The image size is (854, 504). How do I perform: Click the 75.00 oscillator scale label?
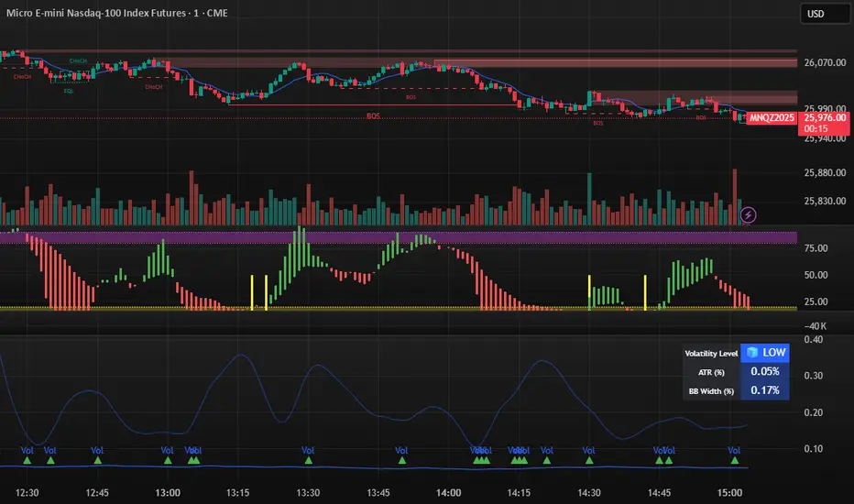click(816, 248)
